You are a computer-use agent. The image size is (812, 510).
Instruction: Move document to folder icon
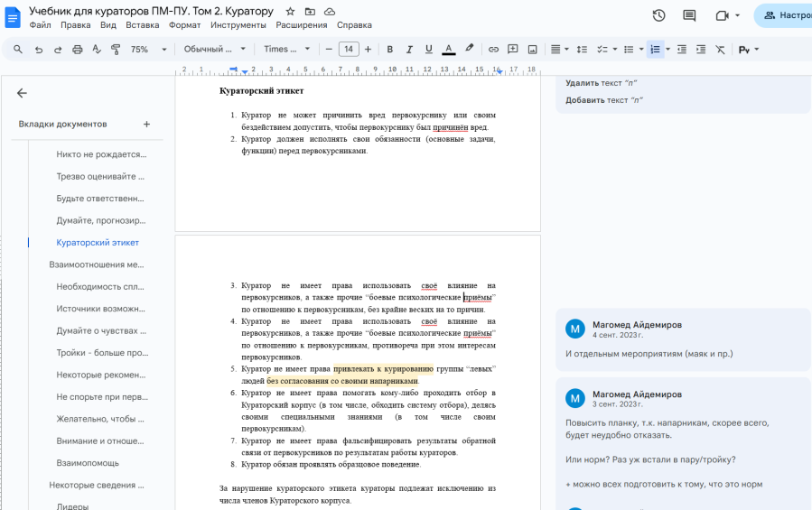[x=310, y=12]
